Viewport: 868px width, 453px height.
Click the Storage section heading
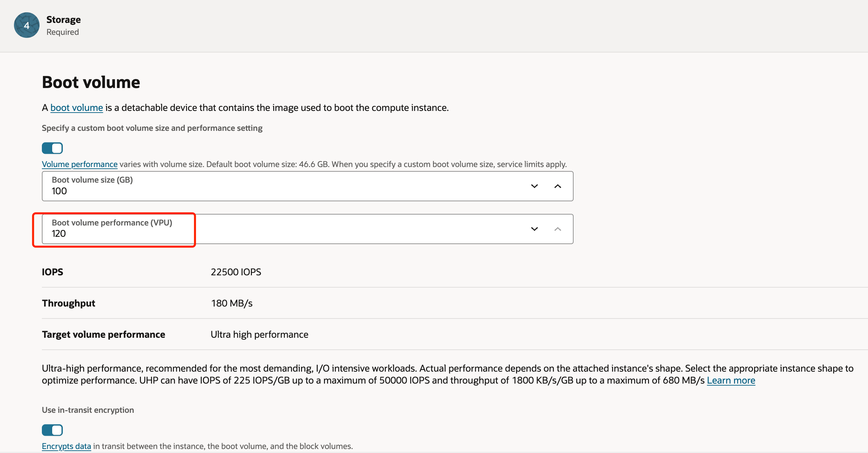(x=63, y=20)
